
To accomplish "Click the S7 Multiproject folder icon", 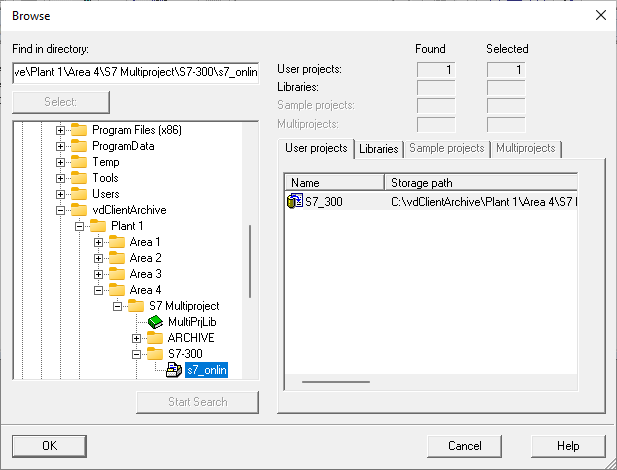I will (x=135, y=306).
